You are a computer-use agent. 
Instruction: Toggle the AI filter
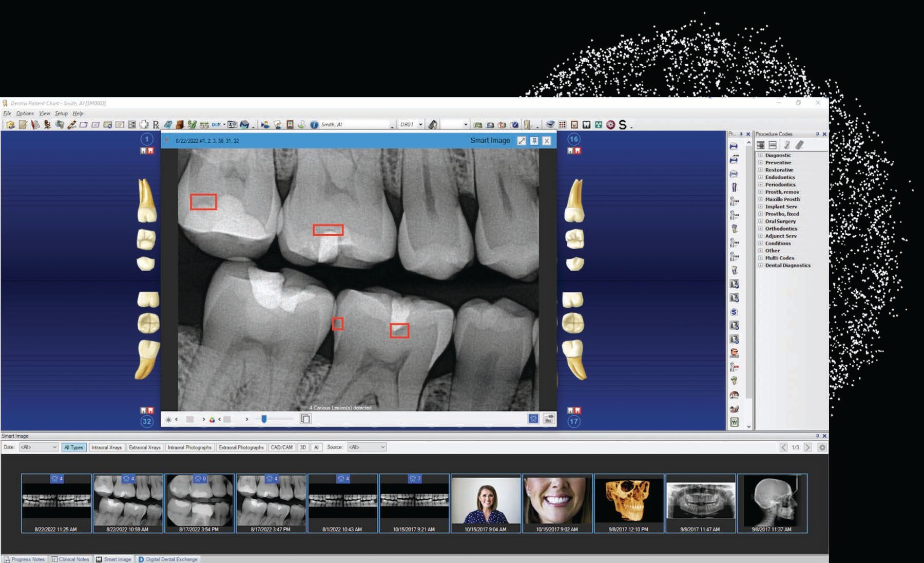[x=316, y=447]
